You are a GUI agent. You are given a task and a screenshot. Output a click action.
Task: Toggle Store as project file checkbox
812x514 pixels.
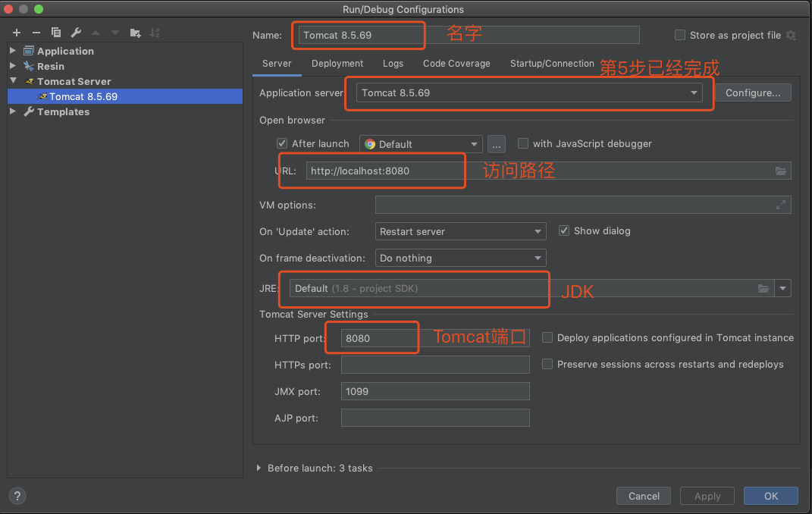coord(680,35)
